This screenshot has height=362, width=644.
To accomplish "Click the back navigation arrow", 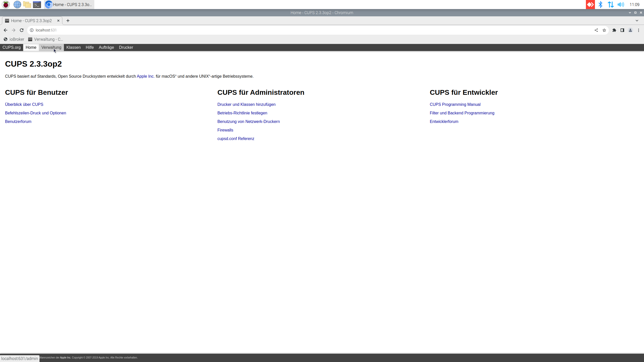I will point(6,30).
